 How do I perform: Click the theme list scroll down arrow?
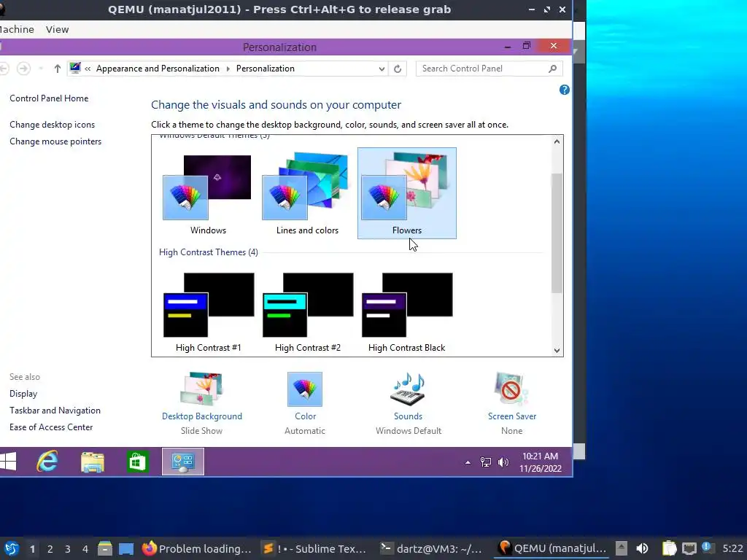557,351
